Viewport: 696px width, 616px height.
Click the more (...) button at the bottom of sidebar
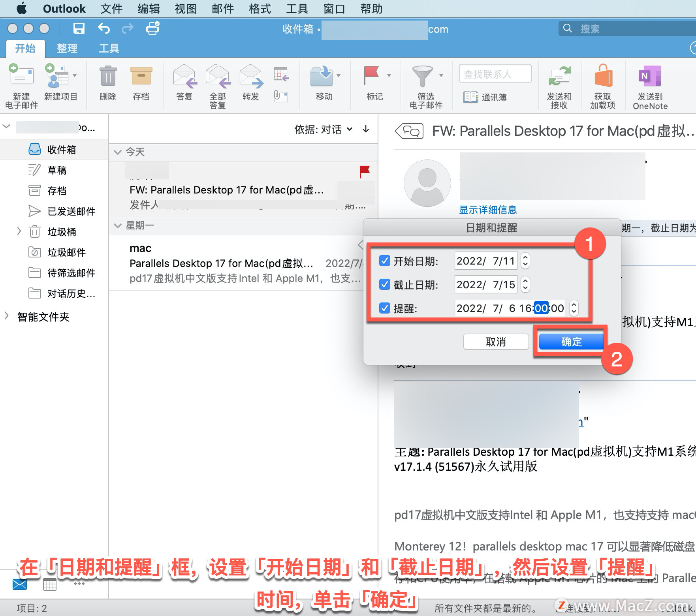[79, 584]
